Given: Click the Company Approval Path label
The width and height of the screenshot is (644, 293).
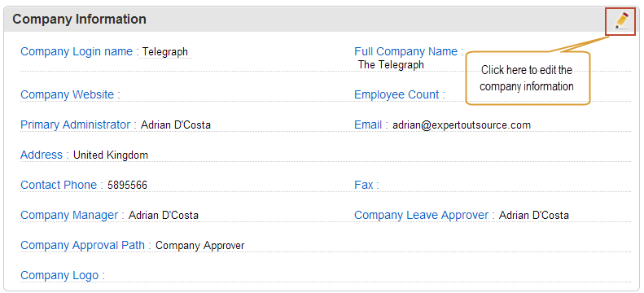Looking at the screenshot, I should click(85, 245).
